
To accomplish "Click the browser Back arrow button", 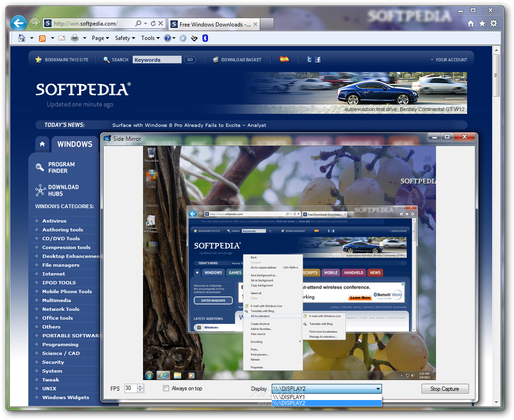I will tap(19, 23).
